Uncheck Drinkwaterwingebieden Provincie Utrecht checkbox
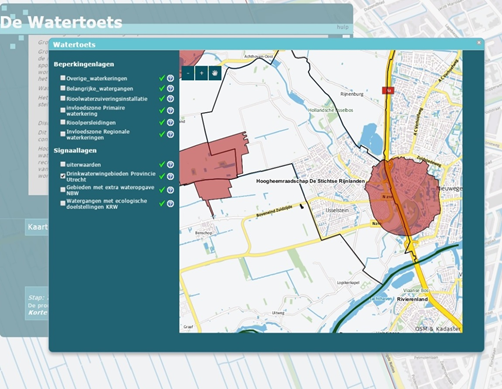This screenshot has height=389, width=502. 63,176
